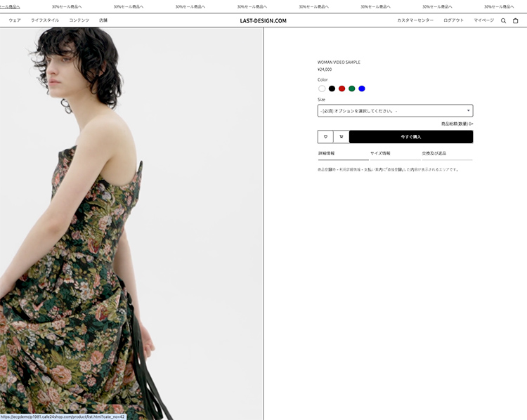
Task: Open the ウェア menu
Action: [x=15, y=20]
